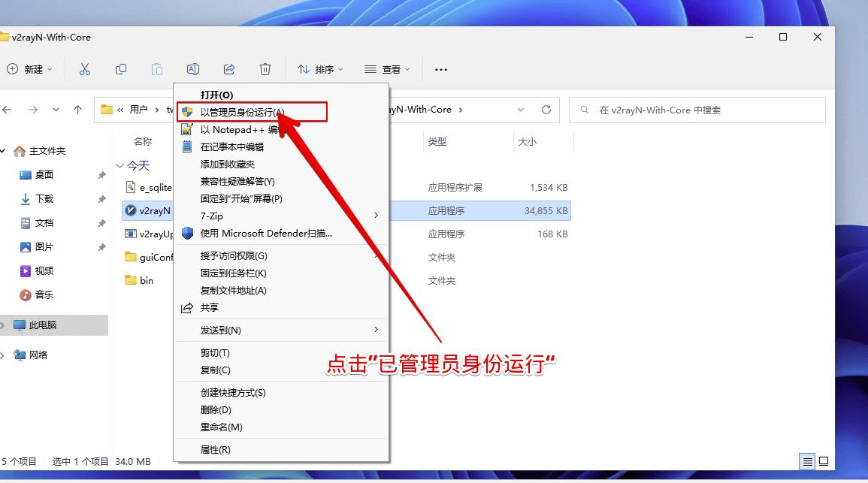The image size is (868, 483).
Task: Select 主文件夹 in navigation pane
Action: (x=47, y=150)
